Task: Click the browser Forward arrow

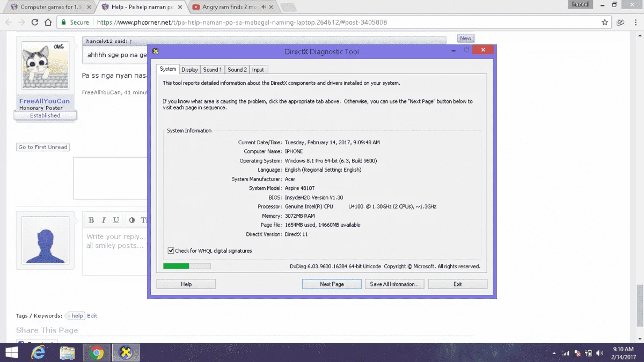Action: click(x=21, y=23)
